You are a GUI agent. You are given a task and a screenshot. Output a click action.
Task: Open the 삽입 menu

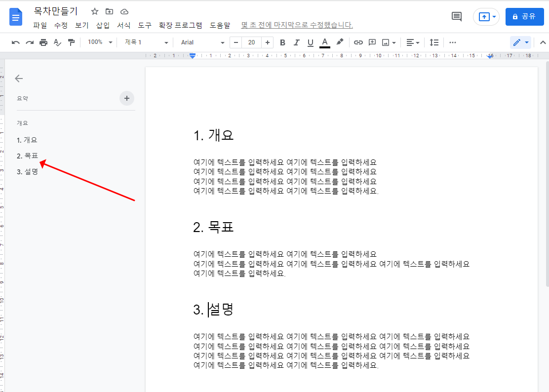tap(103, 25)
